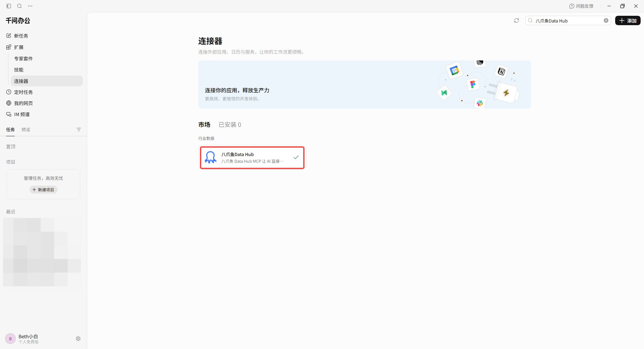Screen dimensions: 644x349
Task: Switch to the 任务 tab
Action: point(10,130)
